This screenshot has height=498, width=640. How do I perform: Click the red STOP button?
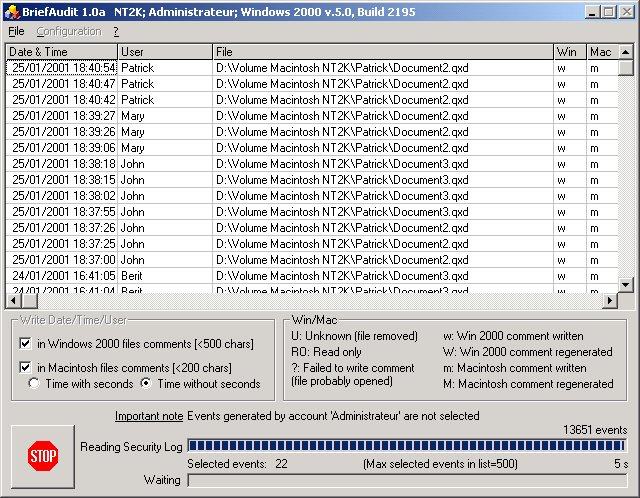coord(42,457)
